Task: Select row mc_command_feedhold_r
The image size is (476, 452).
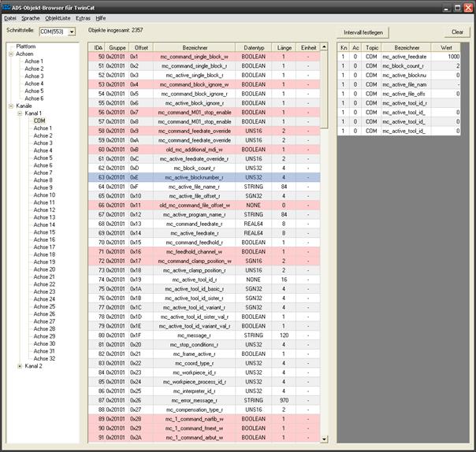Action: coord(204,243)
